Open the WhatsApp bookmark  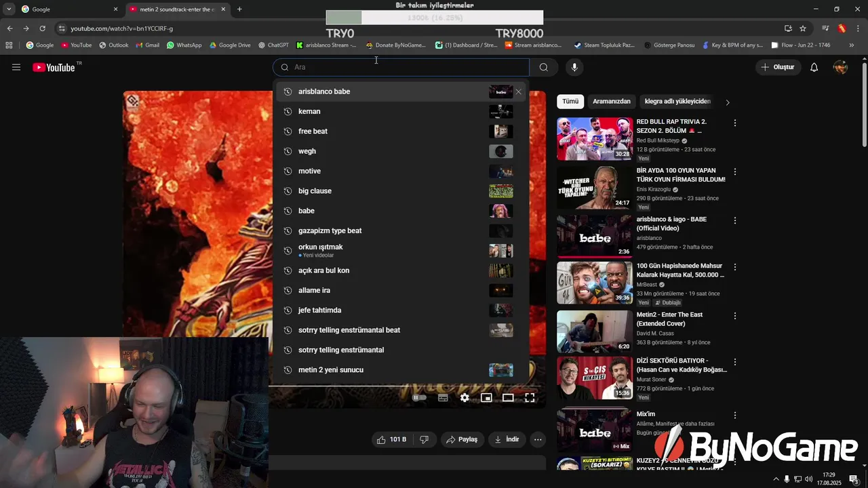pyautogui.click(x=184, y=45)
